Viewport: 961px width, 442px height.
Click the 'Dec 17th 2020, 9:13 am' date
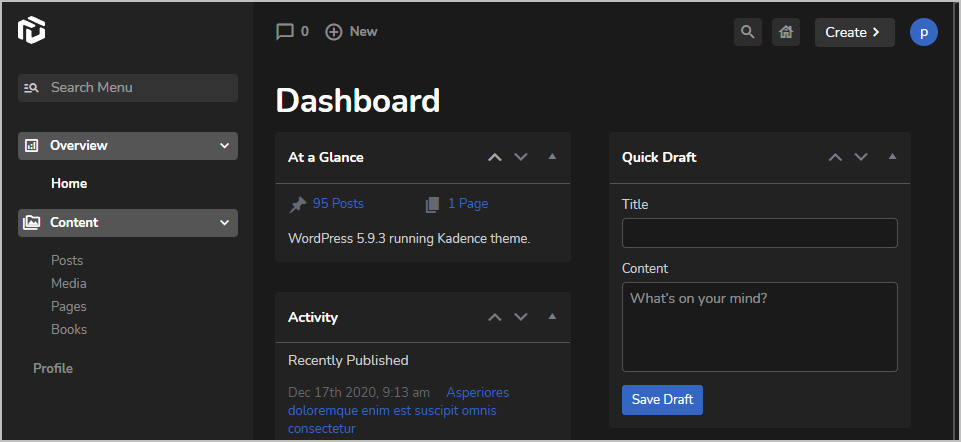tap(359, 392)
